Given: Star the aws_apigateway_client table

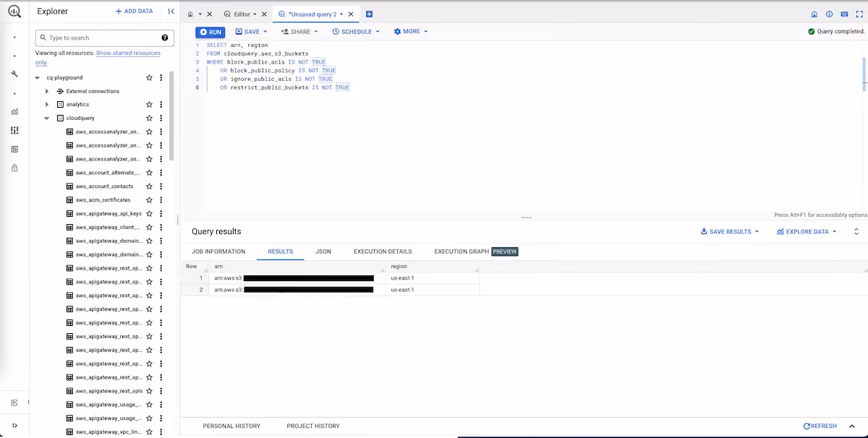Looking at the screenshot, I should [149, 227].
